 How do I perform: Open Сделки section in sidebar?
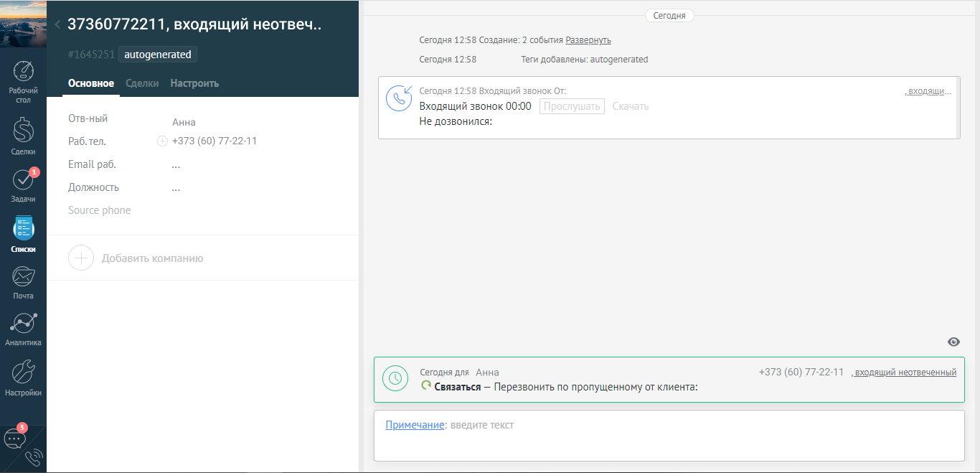[23, 136]
